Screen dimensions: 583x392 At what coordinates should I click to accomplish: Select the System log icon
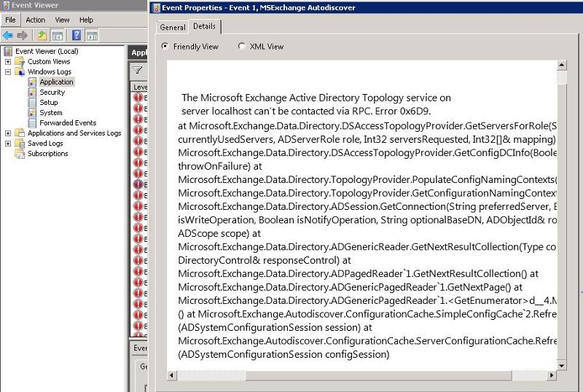click(32, 113)
